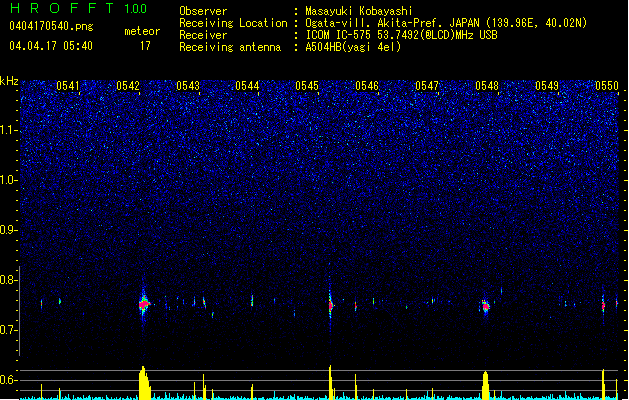This screenshot has width=629, height=400.
Task: Click the ICOM IC-575 receiver description
Action: pyautogui.click(x=401, y=35)
